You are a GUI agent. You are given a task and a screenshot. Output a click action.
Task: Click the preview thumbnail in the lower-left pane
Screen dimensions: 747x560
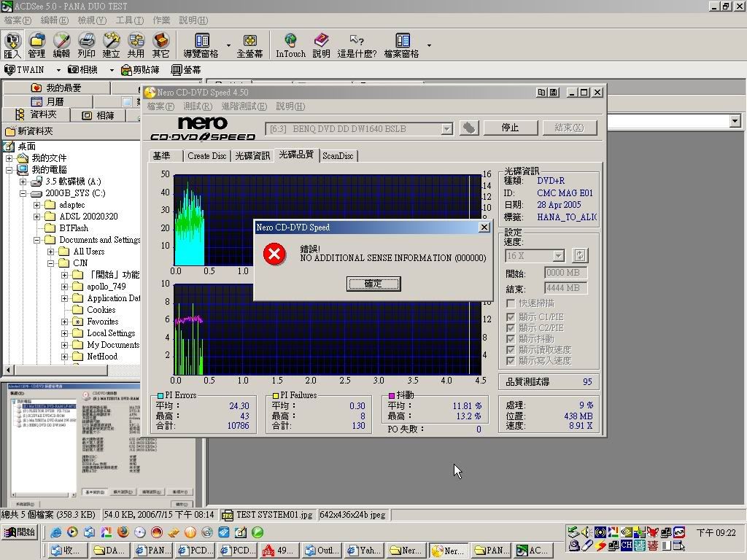click(x=99, y=446)
